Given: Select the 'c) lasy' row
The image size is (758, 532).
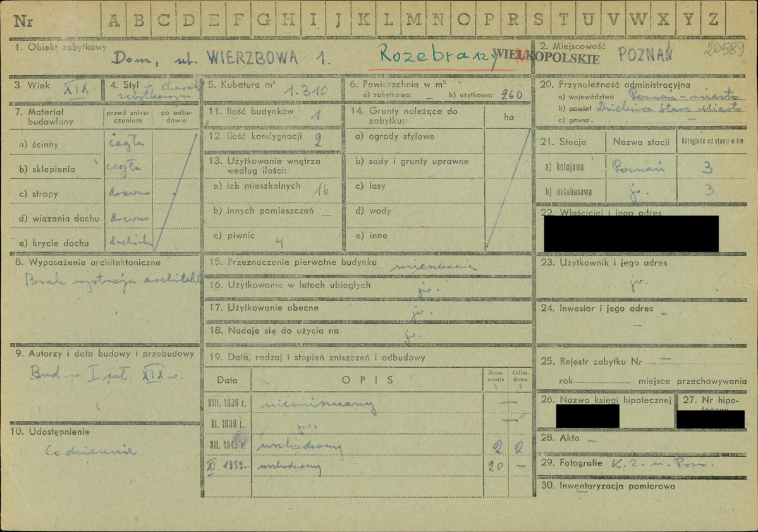Looking at the screenshot, I should coord(370,186).
